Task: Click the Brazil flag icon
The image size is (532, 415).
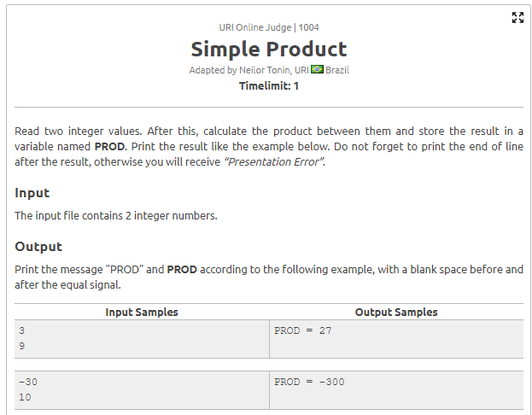Action: coord(317,69)
